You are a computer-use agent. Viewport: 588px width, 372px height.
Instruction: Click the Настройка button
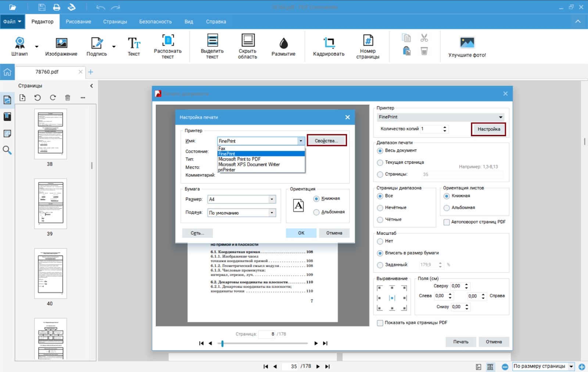click(489, 129)
